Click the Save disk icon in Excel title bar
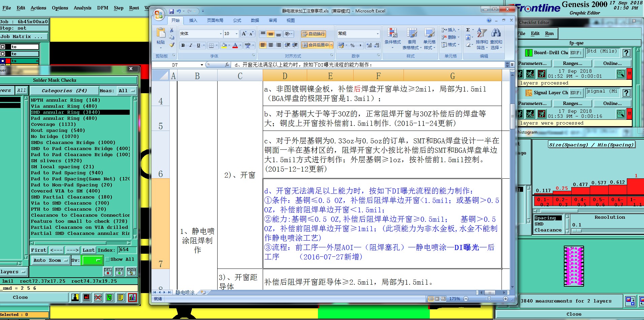 tap(171, 11)
